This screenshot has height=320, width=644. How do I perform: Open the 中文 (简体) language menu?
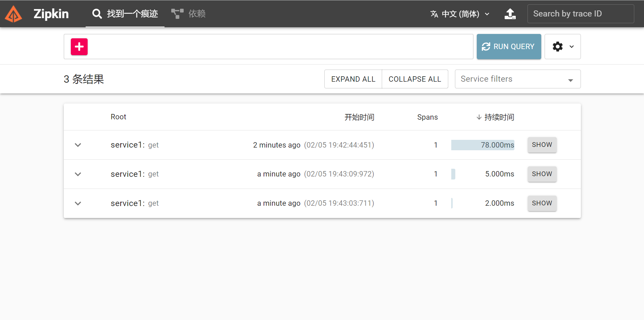(x=460, y=14)
